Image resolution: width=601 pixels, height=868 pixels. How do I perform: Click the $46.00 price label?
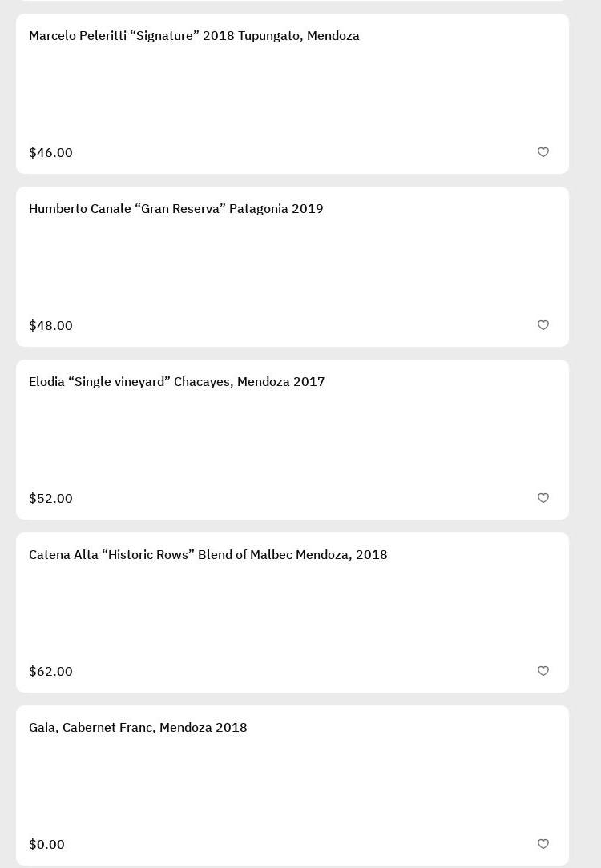click(50, 152)
